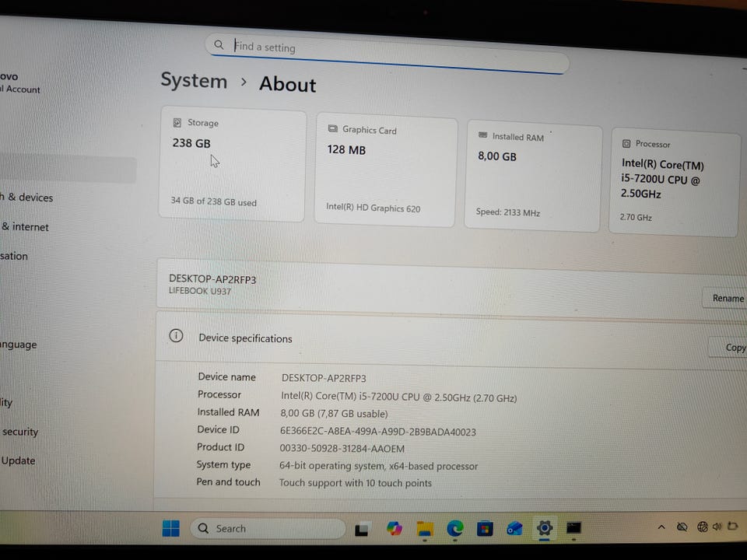747x560 pixels.
Task: Click 'LIFEBOOK U937' model text
Action: click(x=200, y=291)
